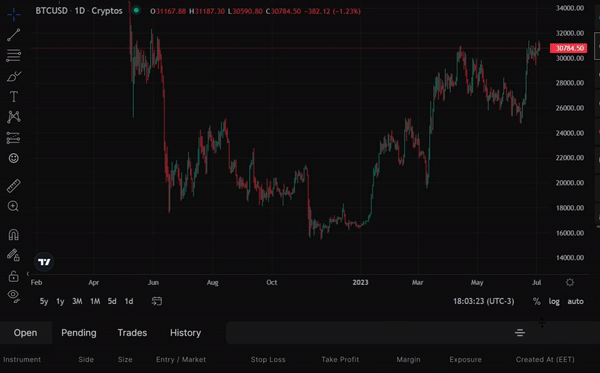Sort by Entry / Market column header
The image size is (600, 373).
coord(181,360)
